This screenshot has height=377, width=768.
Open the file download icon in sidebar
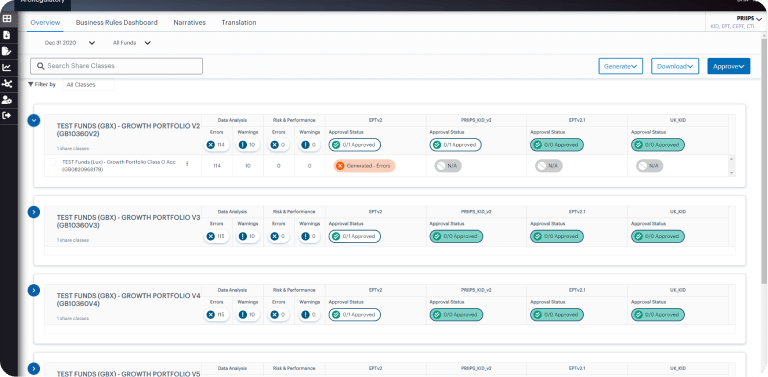(7, 35)
